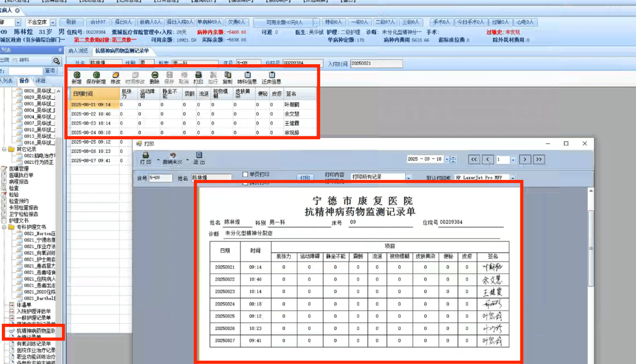
Task: Enable the 单页打印 (single page print) checkbox
Action: point(245,174)
